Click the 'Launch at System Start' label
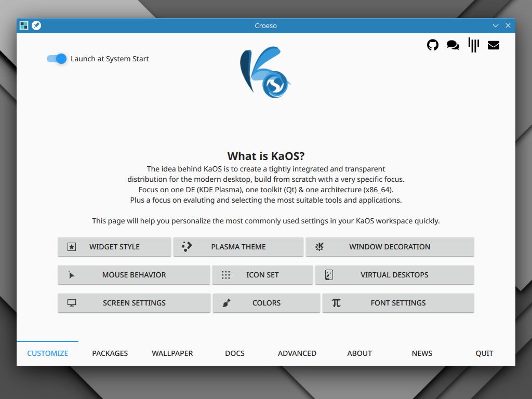The image size is (532, 399). point(110,59)
